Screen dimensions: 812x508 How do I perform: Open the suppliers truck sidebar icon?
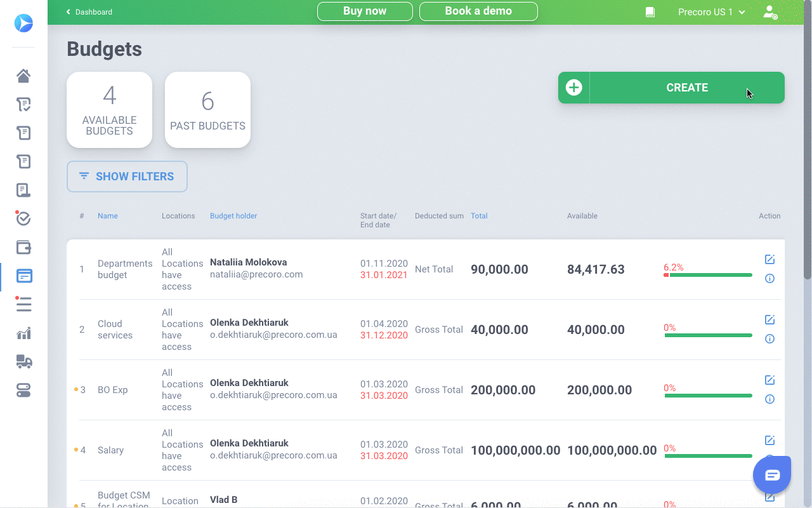23,361
